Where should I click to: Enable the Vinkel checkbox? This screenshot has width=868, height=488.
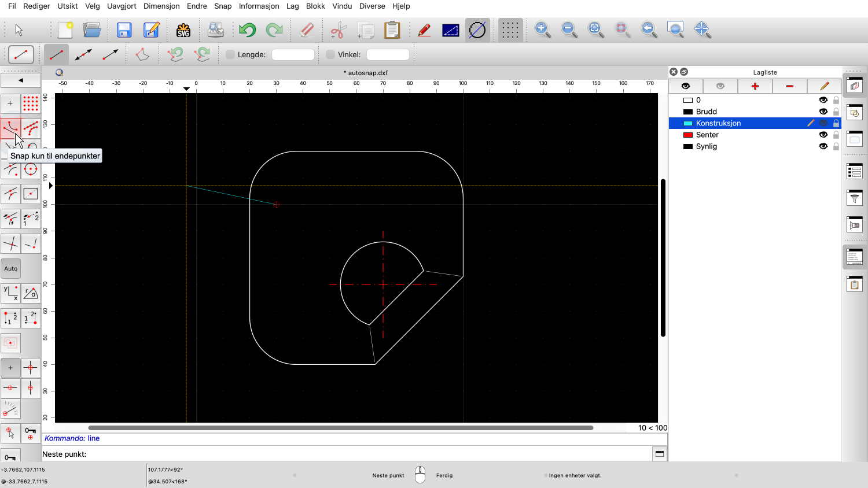[x=330, y=54]
